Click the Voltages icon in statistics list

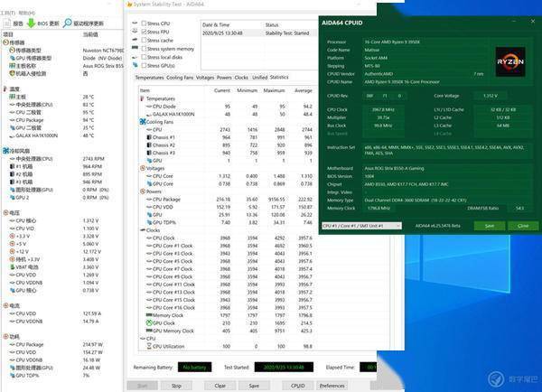(x=143, y=168)
